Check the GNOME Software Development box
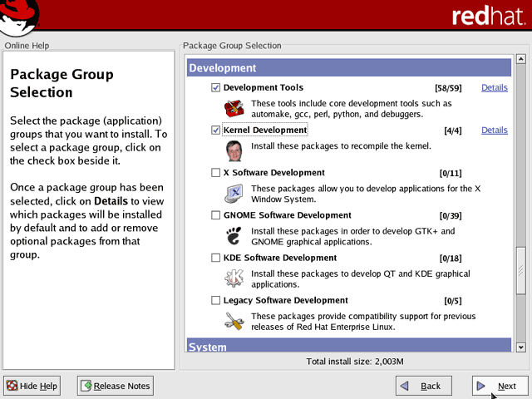The image size is (532, 399). tap(215, 215)
